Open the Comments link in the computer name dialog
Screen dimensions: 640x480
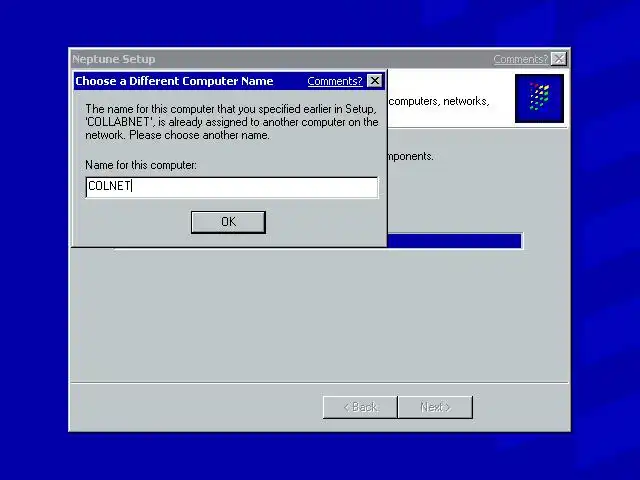(335, 81)
